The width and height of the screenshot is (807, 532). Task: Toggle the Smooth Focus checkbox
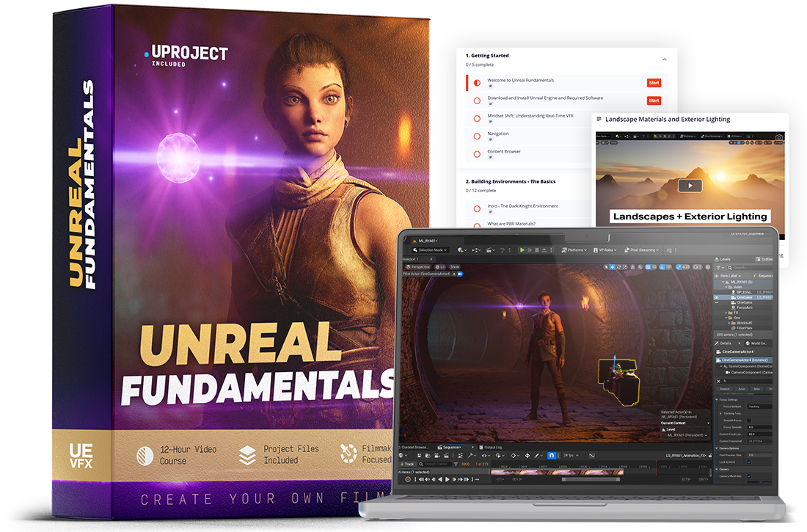[749, 420]
